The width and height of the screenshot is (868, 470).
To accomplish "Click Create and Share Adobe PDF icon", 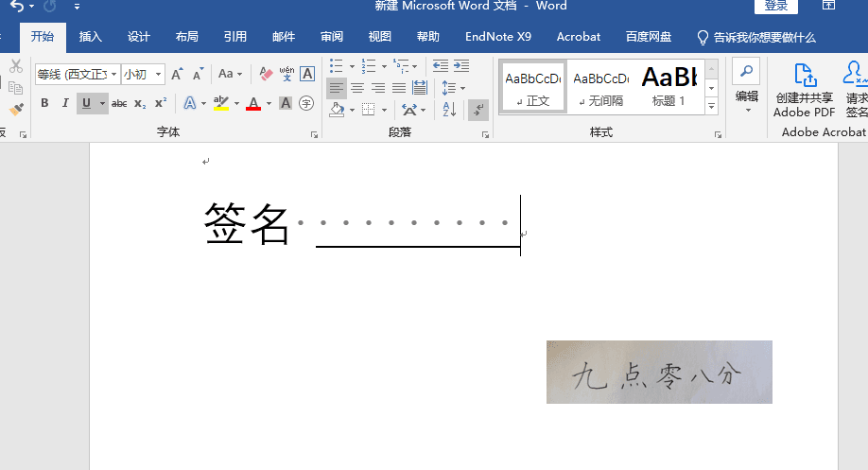I will pos(804,76).
